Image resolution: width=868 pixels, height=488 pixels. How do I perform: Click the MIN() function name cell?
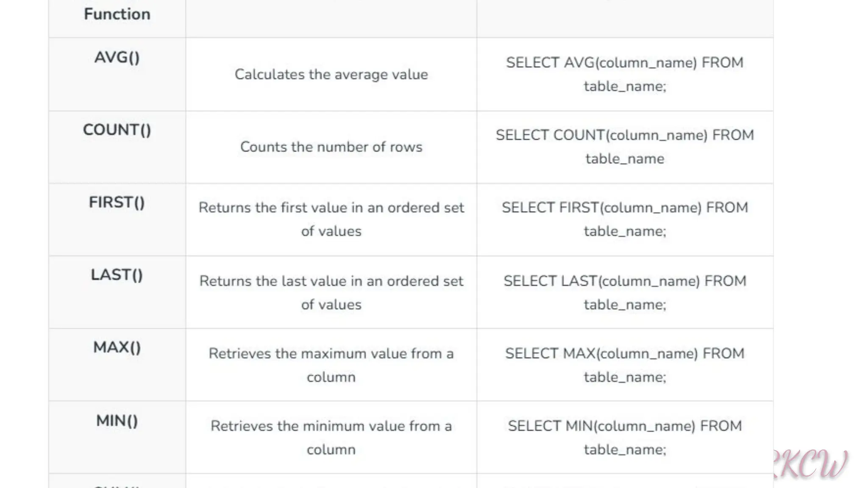click(x=117, y=421)
